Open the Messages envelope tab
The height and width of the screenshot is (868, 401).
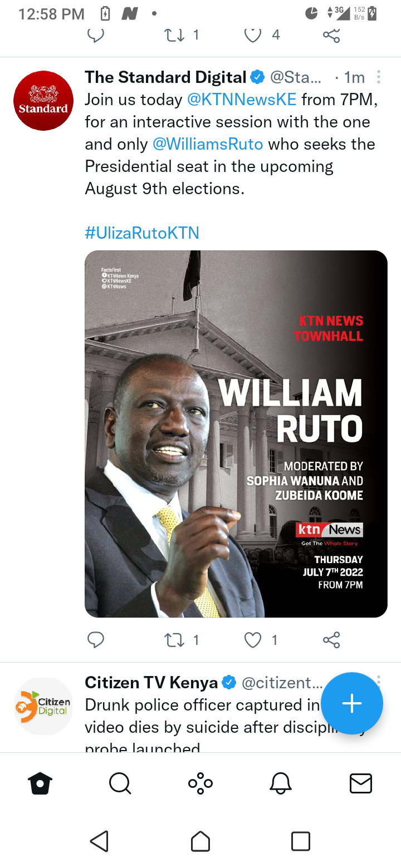[x=361, y=783]
